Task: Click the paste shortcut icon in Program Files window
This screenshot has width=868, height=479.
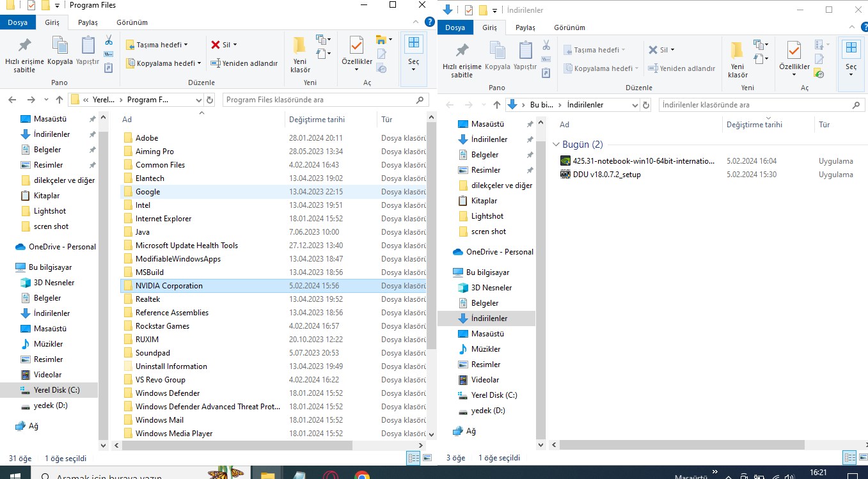Action: pyautogui.click(x=109, y=67)
